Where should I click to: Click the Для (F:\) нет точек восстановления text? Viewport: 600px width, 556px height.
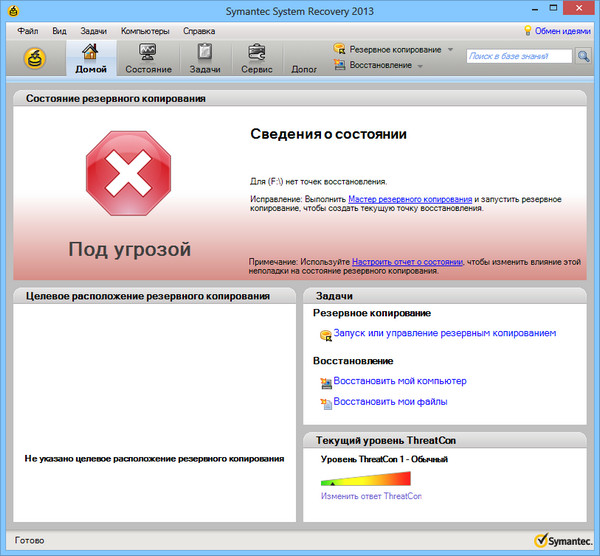coord(318,181)
